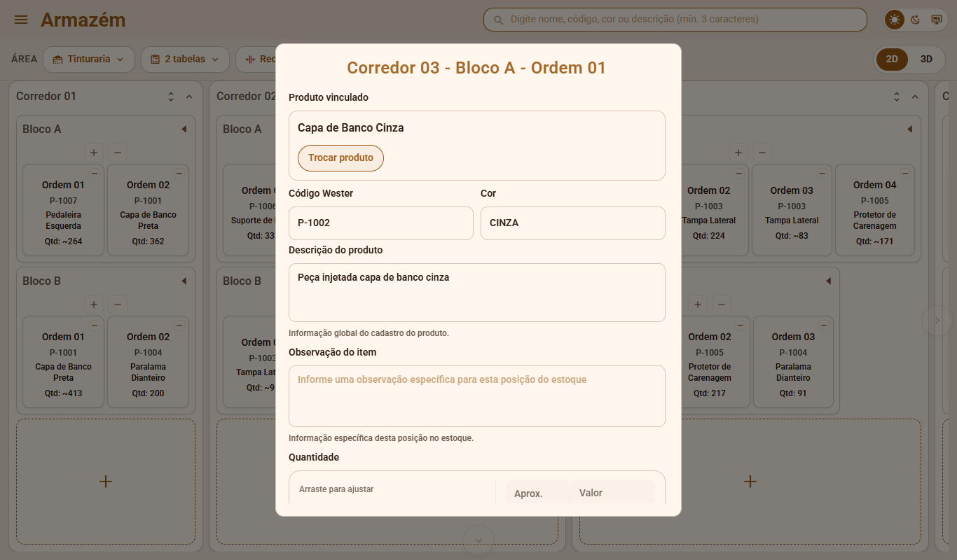The image size is (957, 560).
Task: Click the up-down reorder icon of Corredor 01
Action: click(171, 97)
